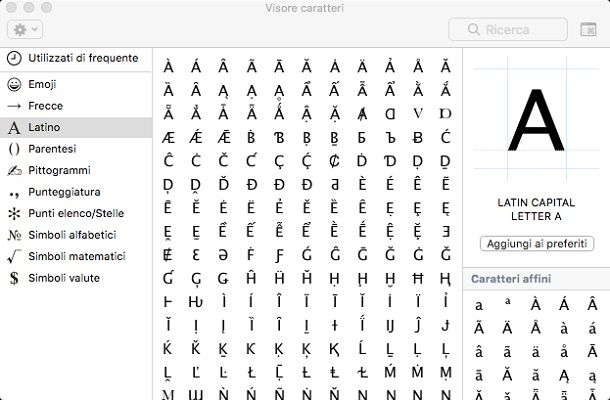Select the Ð Eth character

[251, 184]
